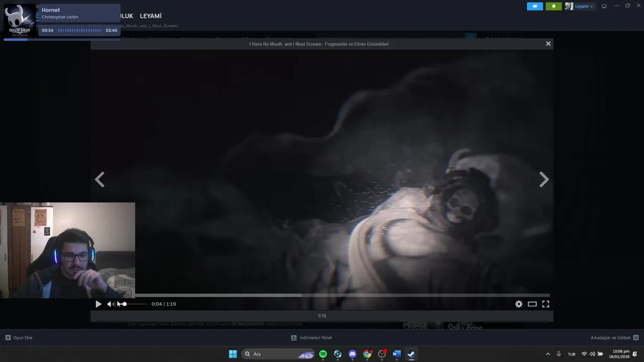Click the Hollow Knight album art

(20, 20)
